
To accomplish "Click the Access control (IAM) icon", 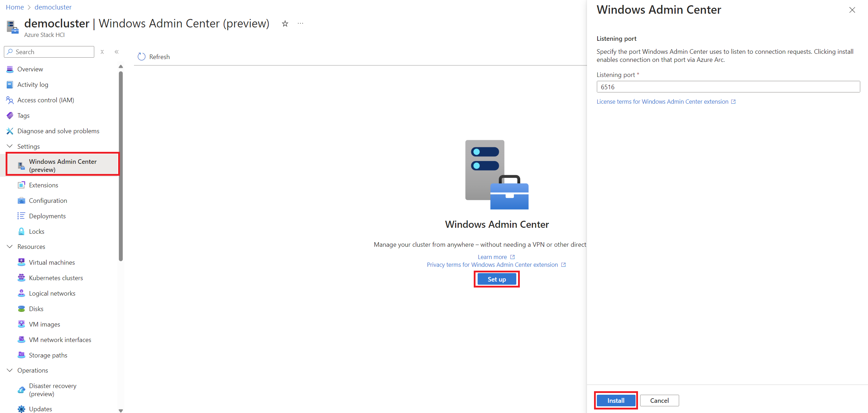I will point(10,100).
